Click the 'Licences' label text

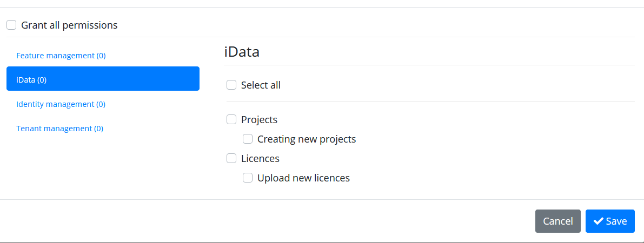pyautogui.click(x=261, y=158)
